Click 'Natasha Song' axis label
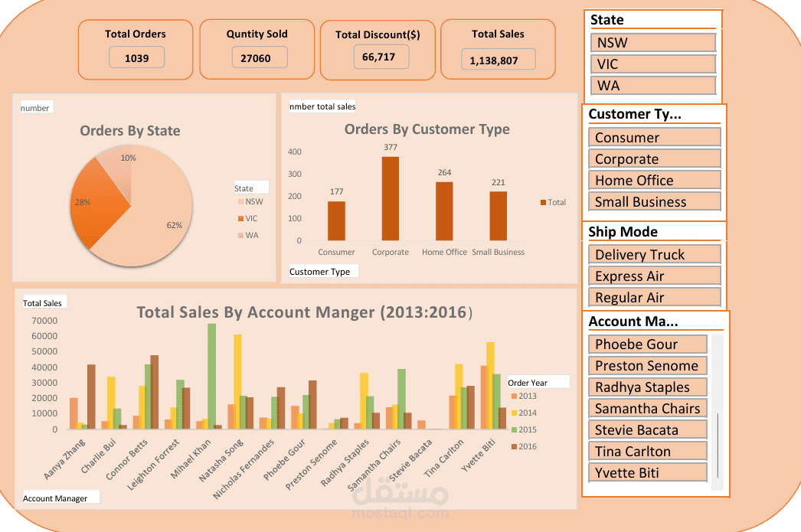 [221, 460]
